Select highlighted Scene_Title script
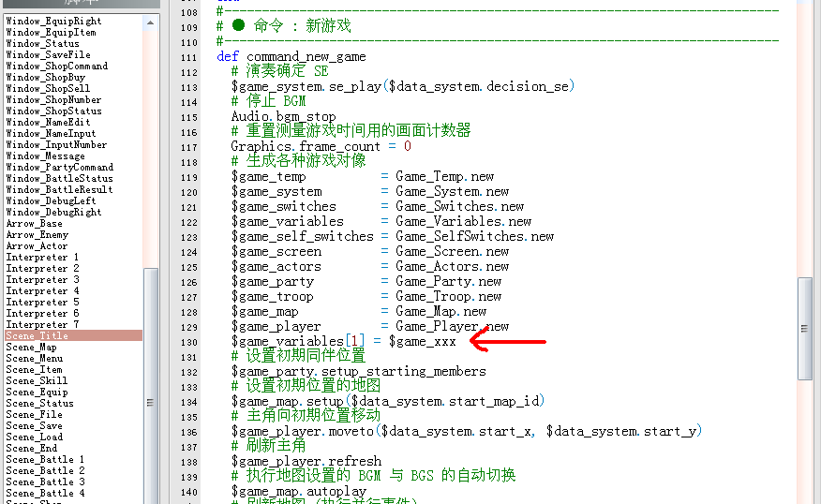This screenshot has width=821, height=504. click(73, 335)
